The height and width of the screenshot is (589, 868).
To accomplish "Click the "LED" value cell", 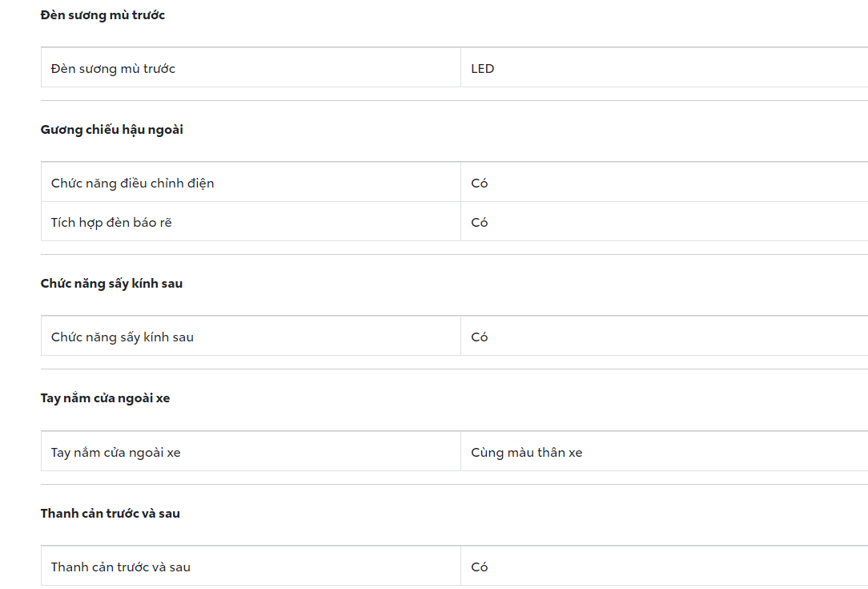I will coord(483,69).
